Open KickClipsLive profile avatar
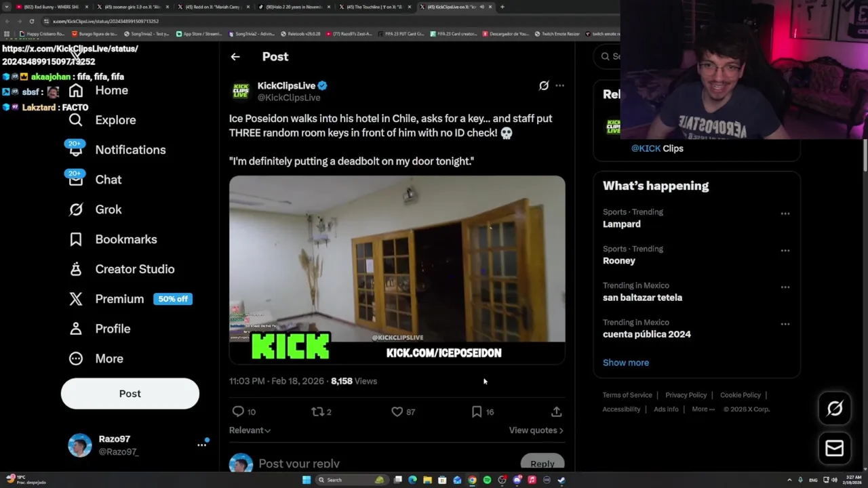The width and height of the screenshot is (868, 488). tap(241, 91)
